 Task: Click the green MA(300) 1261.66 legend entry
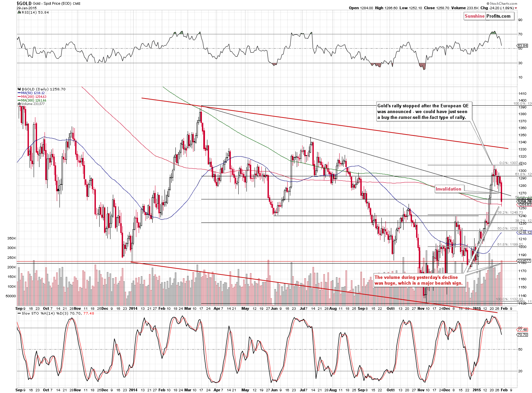(32, 101)
